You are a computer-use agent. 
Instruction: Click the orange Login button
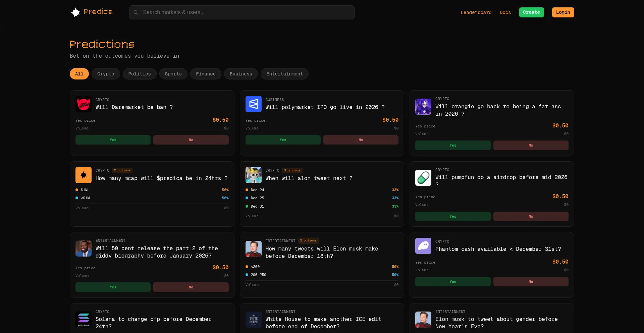coord(563,12)
